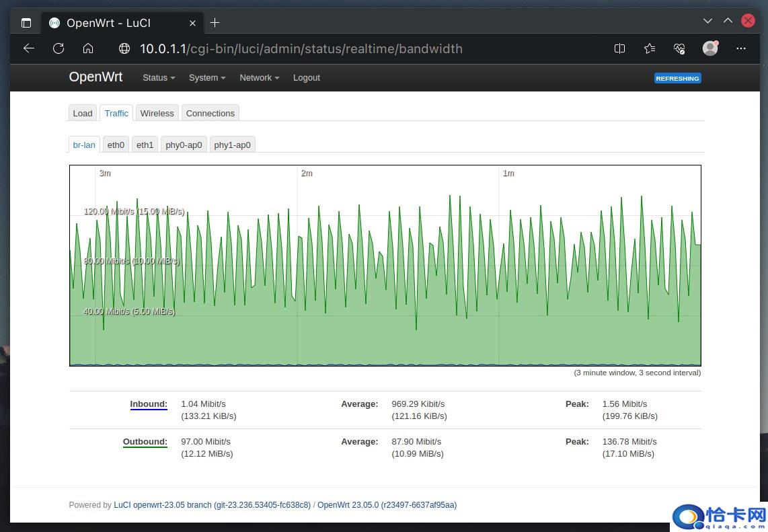Expand the Status dropdown menu

coord(158,78)
